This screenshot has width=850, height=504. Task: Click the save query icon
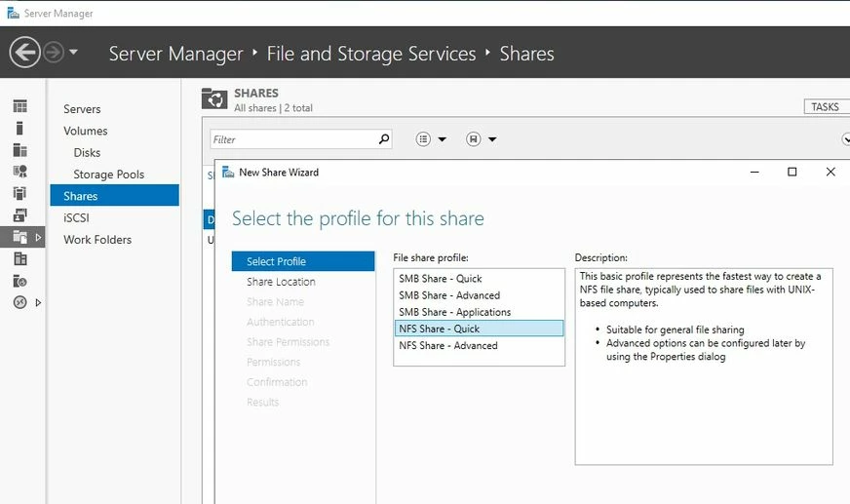tap(473, 139)
